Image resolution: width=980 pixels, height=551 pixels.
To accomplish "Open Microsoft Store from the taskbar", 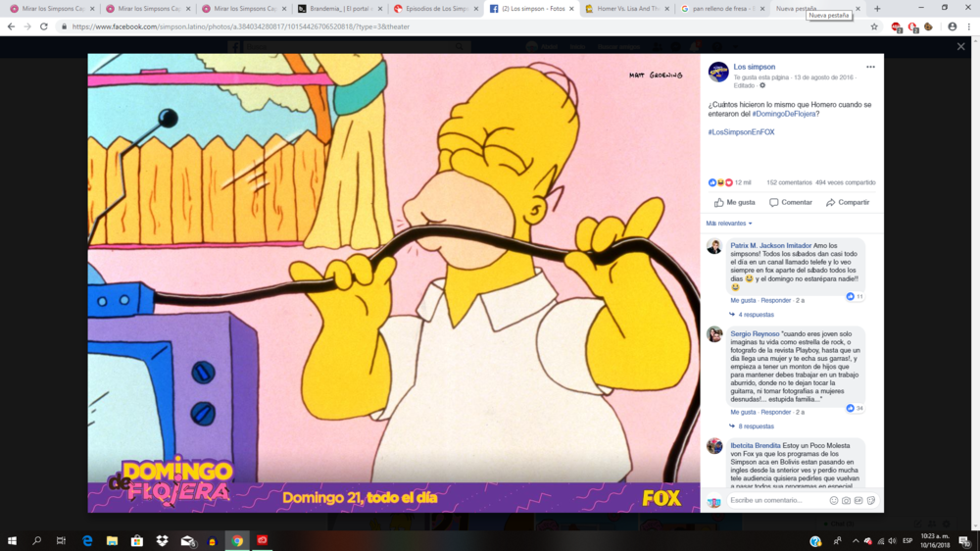I will 137,541.
